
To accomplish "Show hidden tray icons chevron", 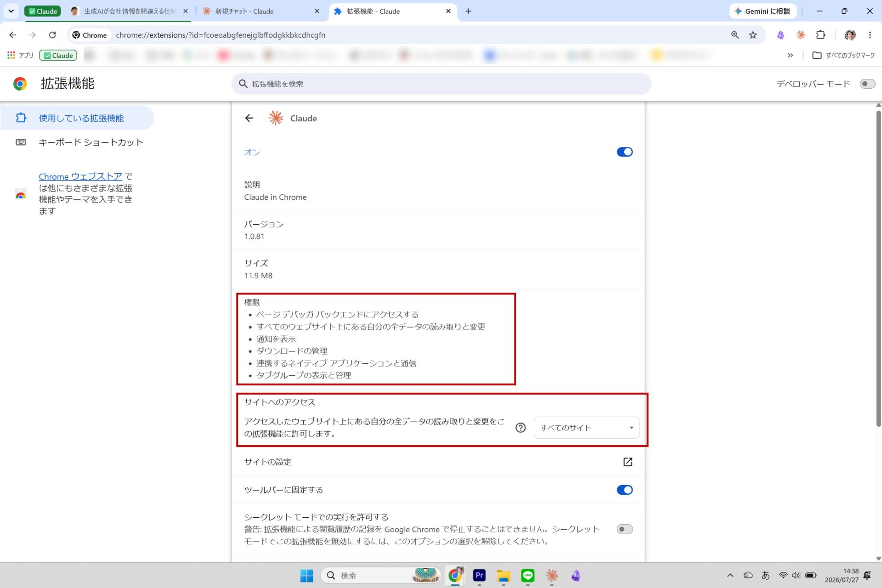I will point(730,575).
